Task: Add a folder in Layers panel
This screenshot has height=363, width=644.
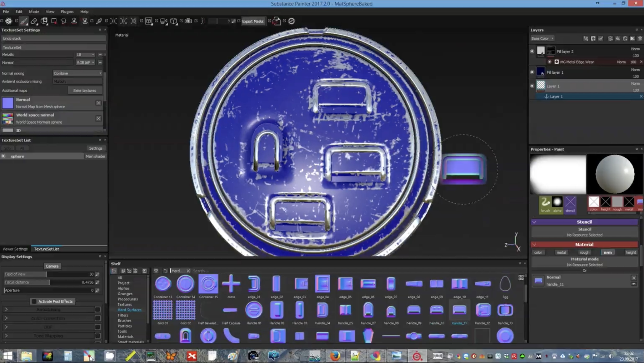Action: click(632, 39)
